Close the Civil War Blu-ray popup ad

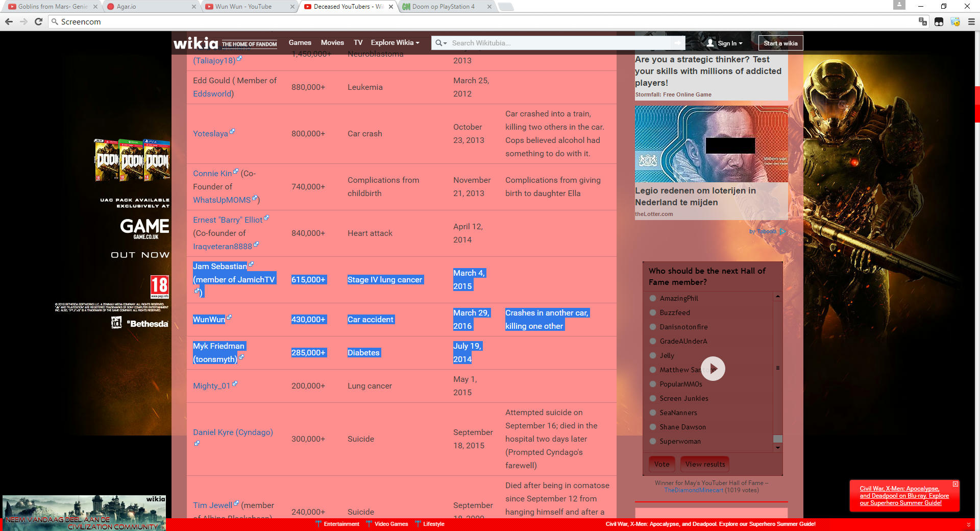pos(955,484)
